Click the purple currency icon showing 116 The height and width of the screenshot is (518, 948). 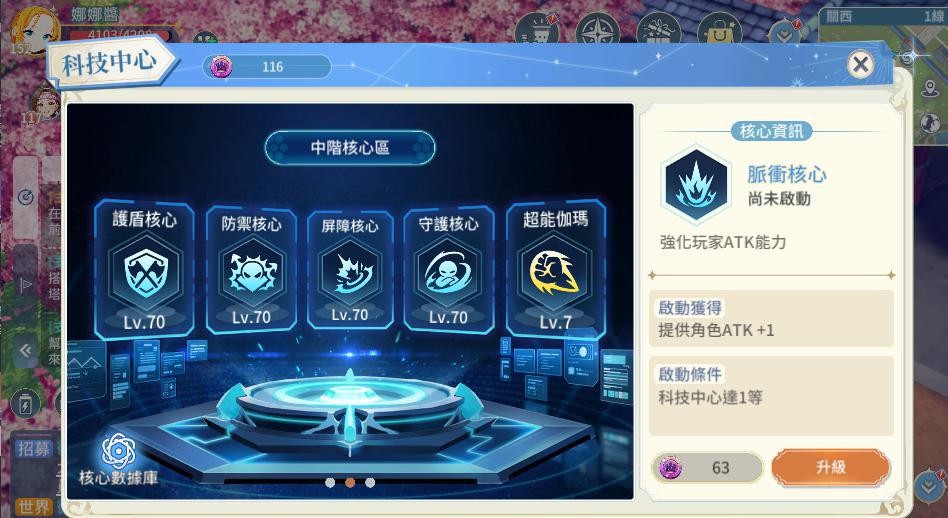click(221, 66)
